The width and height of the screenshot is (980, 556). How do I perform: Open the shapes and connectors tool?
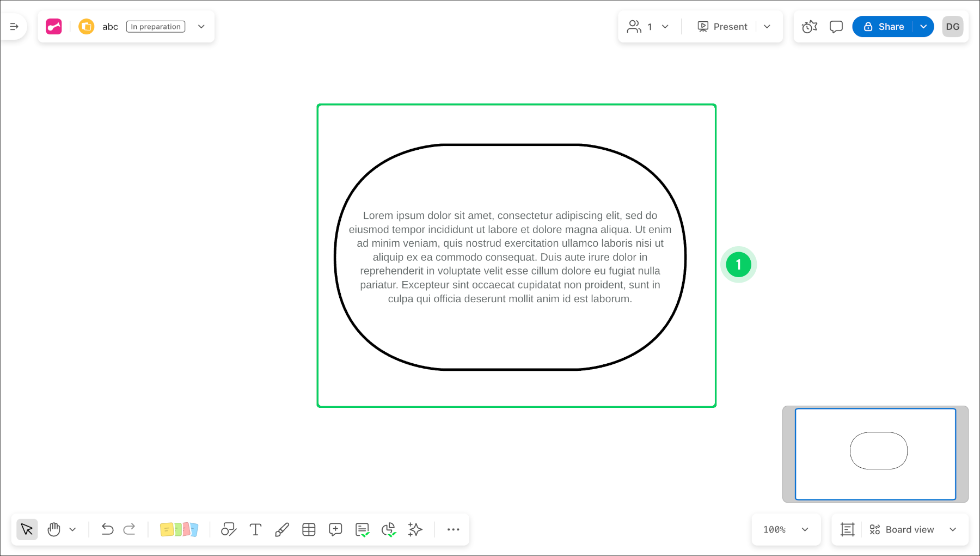tap(228, 529)
